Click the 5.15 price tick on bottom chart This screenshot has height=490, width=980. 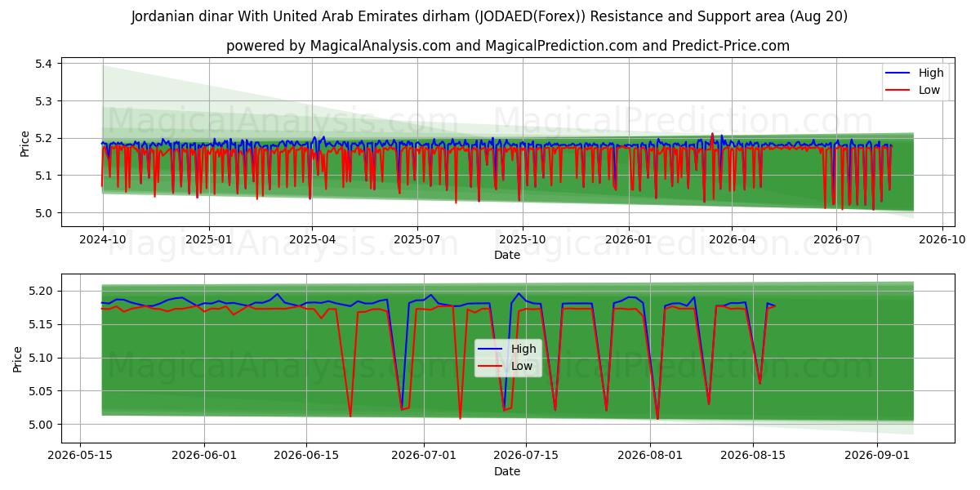coord(41,325)
